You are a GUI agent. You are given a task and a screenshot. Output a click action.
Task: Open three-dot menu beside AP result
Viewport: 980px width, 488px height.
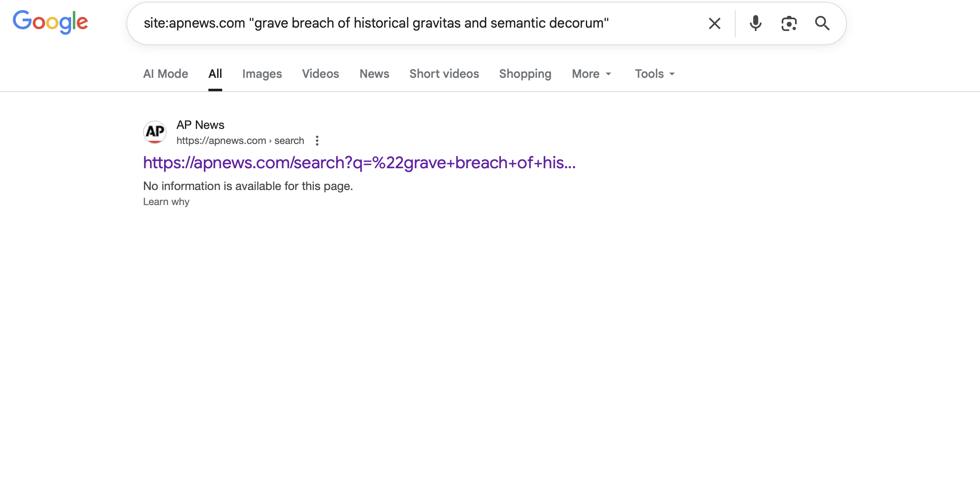[317, 141]
